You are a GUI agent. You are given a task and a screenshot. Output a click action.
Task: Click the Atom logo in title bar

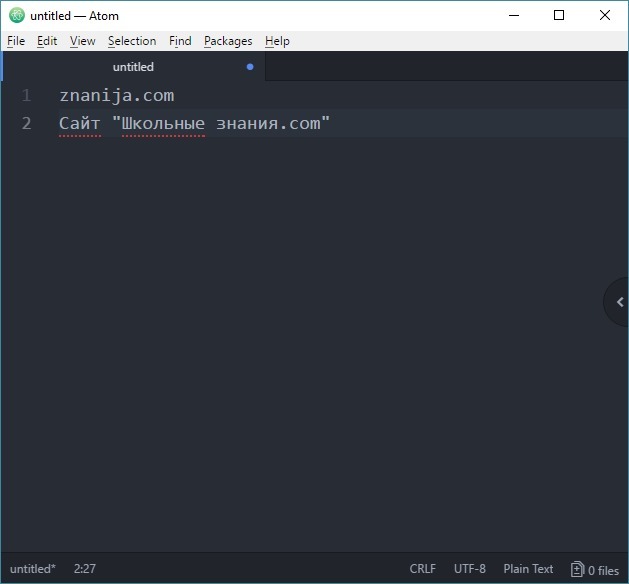pyautogui.click(x=17, y=16)
